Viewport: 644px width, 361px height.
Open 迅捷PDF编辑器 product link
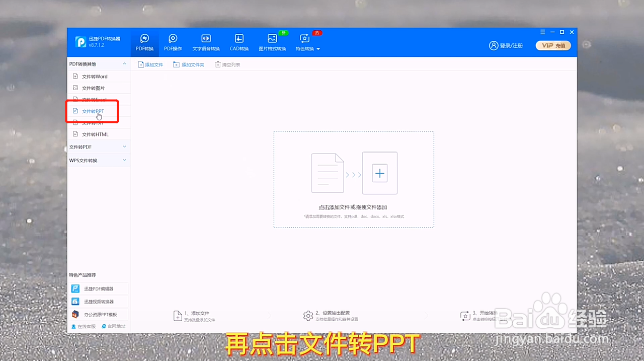click(x=98, y=288)
